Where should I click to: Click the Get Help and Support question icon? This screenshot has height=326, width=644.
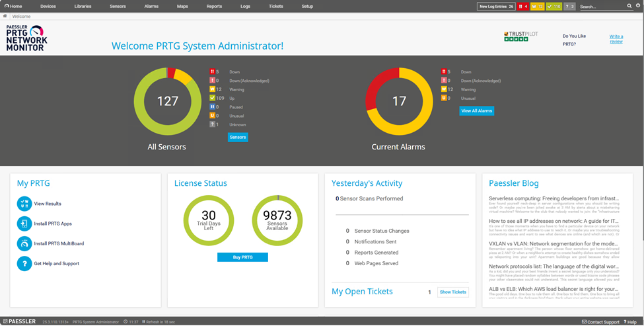tap(24, 263)
